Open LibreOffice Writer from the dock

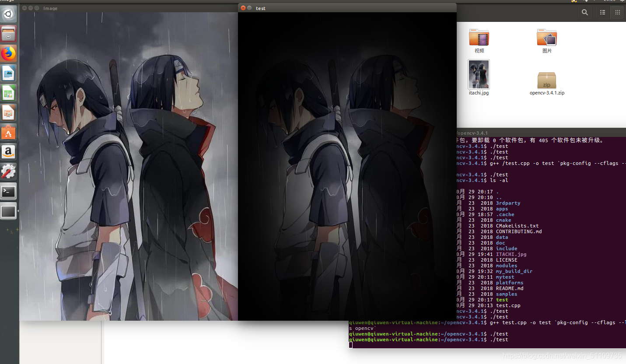coord(8,73)
